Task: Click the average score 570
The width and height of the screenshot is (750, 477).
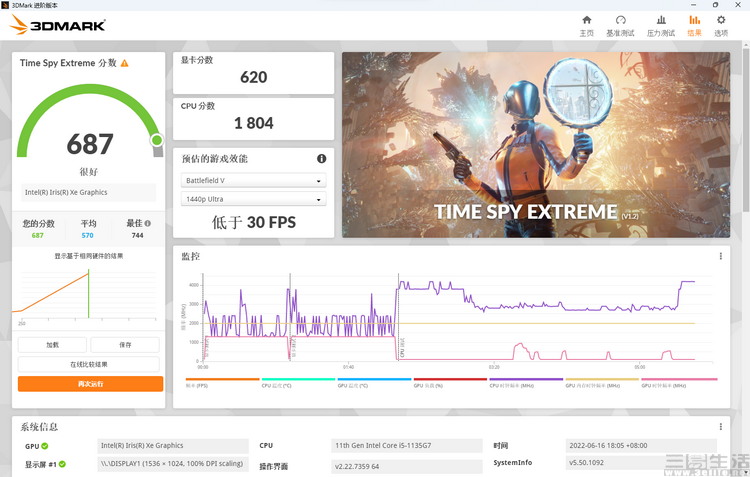Action: pos(88,235)
